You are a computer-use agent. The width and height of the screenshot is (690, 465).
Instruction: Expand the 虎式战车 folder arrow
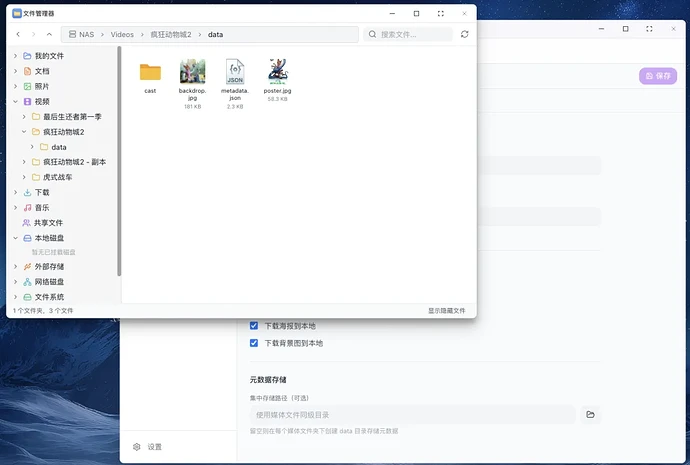pyautogui.click(x=24, y=177)
